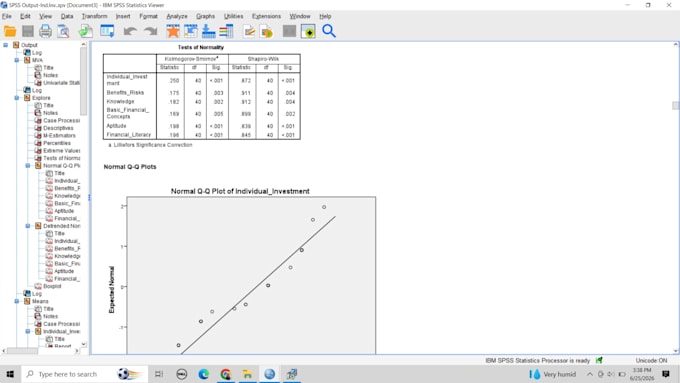Screen dimensions: 680x383
Task: Open Google Chrome from the taskbar
Action: pyautogui.click(x=226, y=374)
